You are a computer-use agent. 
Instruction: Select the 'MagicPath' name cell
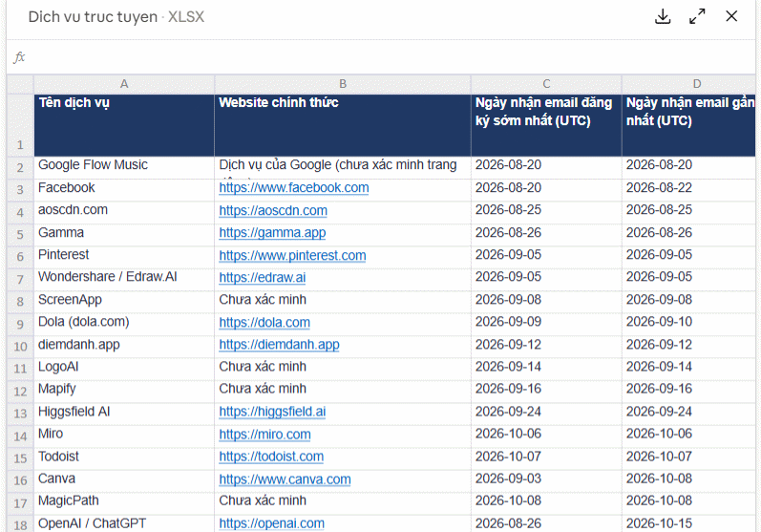[124, 502]
